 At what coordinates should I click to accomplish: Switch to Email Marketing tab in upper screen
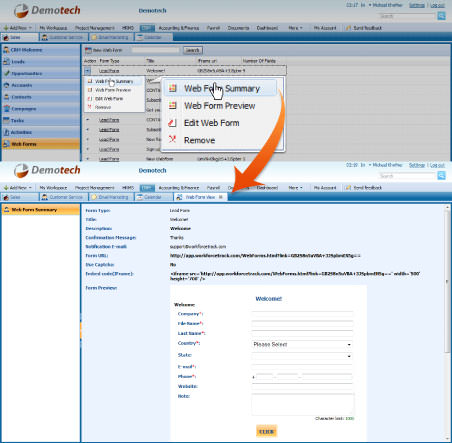(x=111, y=37)
